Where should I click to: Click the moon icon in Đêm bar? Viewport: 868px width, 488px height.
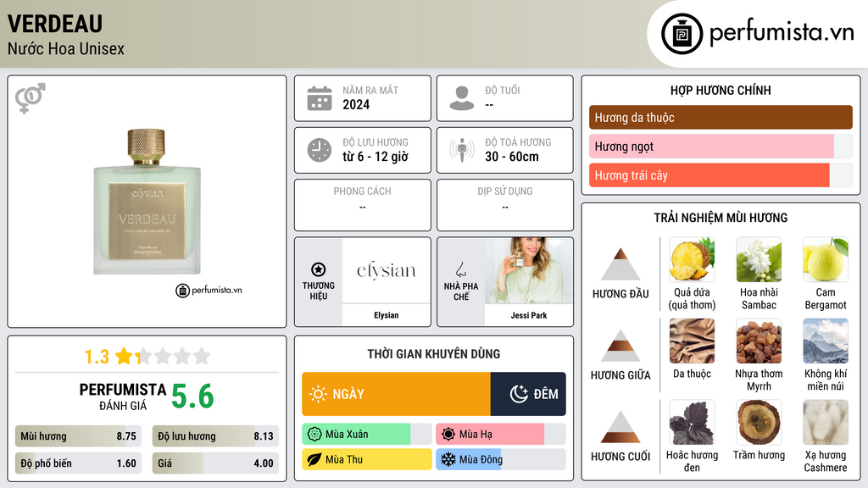[x=519, y=394]
